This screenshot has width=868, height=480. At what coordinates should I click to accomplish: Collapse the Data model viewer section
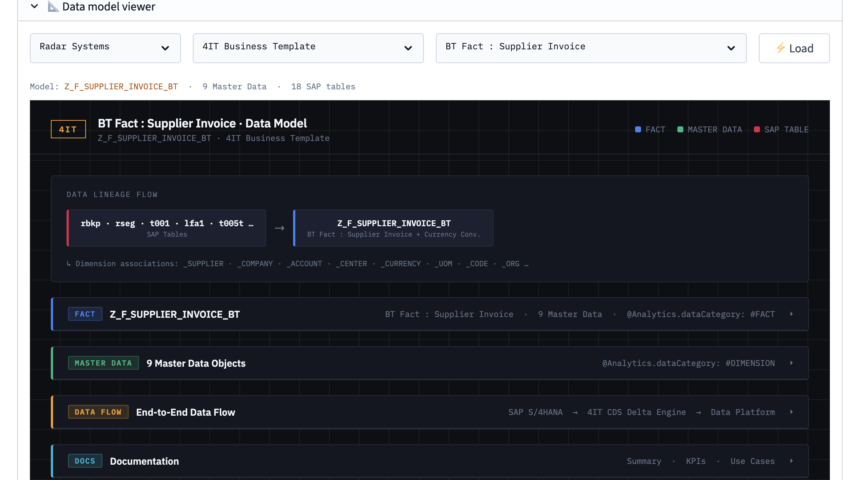click(x=34, y=6)
